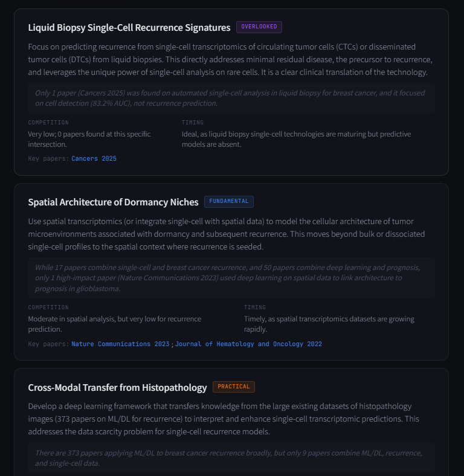Click the TIMING label in the Liquid Biopsy card
The width and height of the screenshot is (464, 476).
pos(193,123)
